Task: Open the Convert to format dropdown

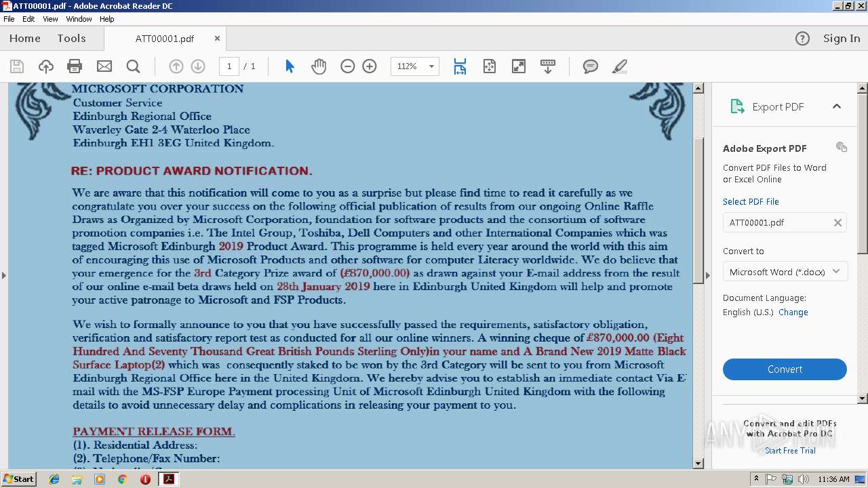Action: pyautogui.click(x=785, y=272)
